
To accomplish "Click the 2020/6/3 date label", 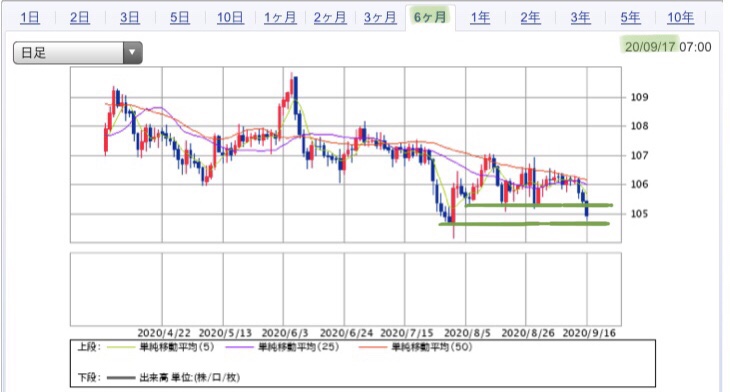I will coord(285,333).
